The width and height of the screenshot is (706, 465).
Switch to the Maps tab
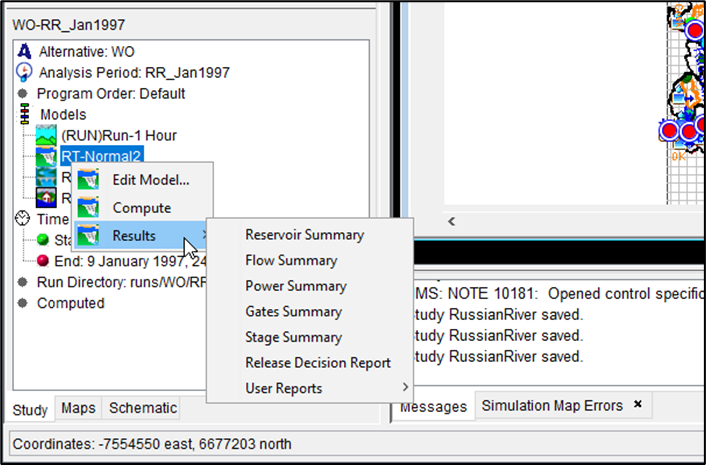[x=78, y=408]
